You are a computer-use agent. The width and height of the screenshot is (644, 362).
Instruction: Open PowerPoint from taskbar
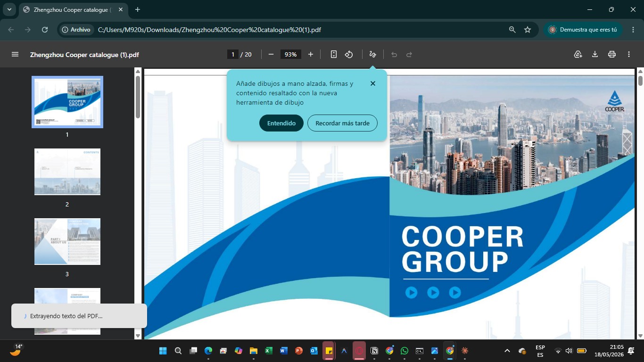click(x=298, y=351)
